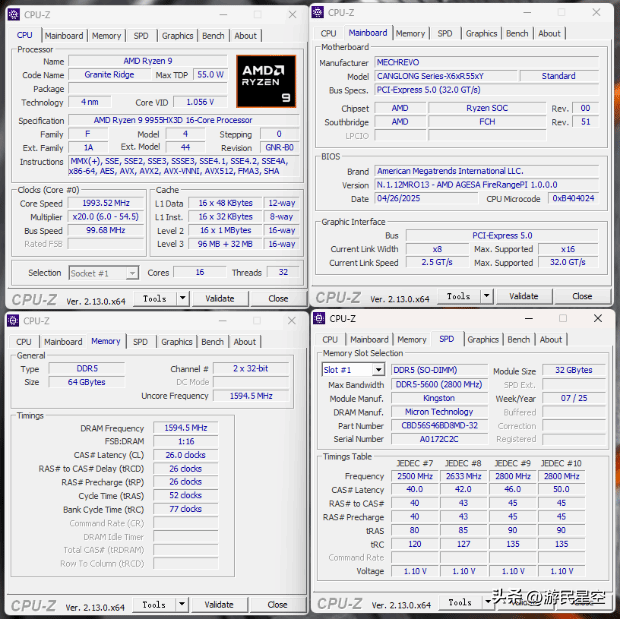Click Max Bandwidth value DDR5-5600 (2800 MHz)
Viewport: 620px width, 619px height.
[439, 384]
